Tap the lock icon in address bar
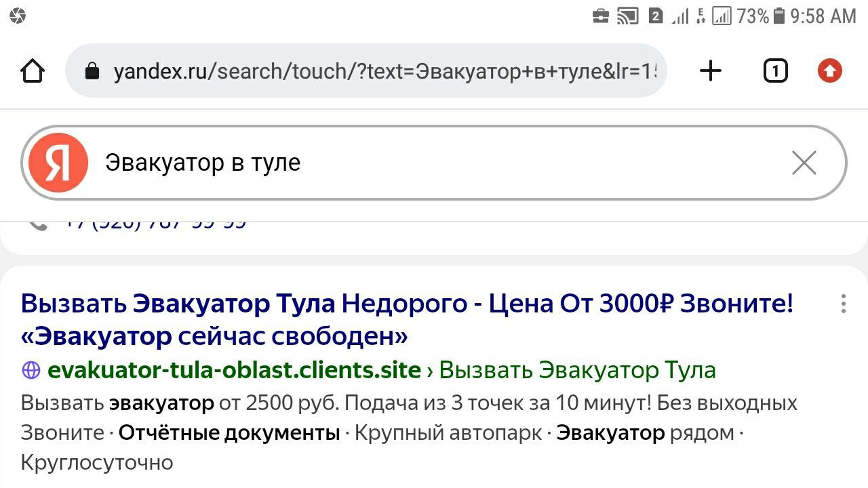This screenshot has height=488, width=868. [92, 71]
